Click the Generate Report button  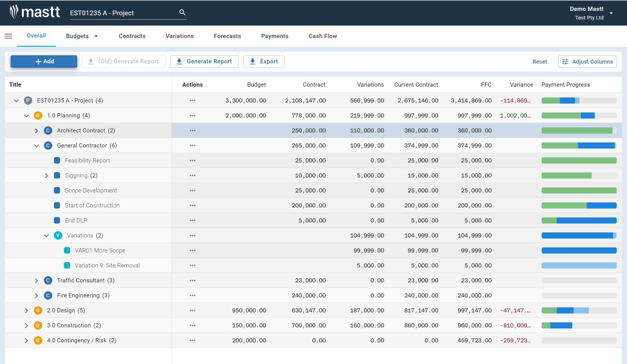click(x=204, y=61)
